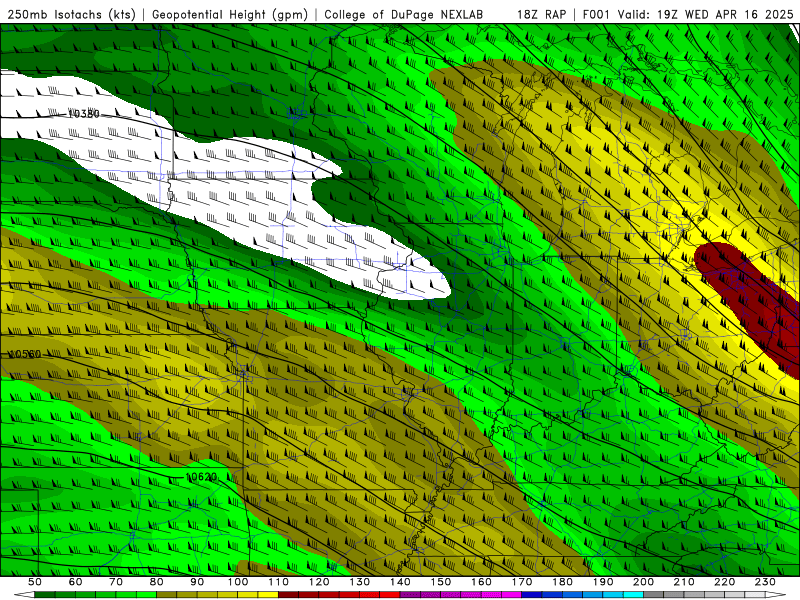Image resolution: width=800 pixels, height=600 pixels.
Task: Click 'Valid: 19Z WED APR 16 2025' text
Action: tap(706, 14)
